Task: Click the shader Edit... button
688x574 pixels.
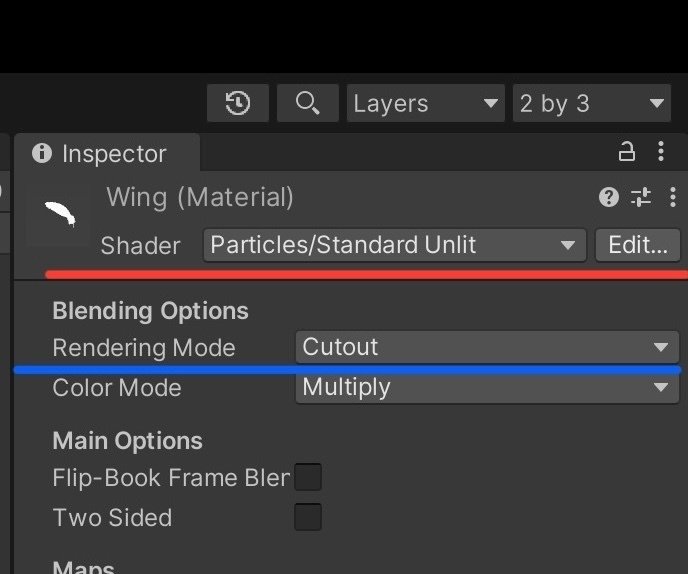Action: [x=638, y=245]
